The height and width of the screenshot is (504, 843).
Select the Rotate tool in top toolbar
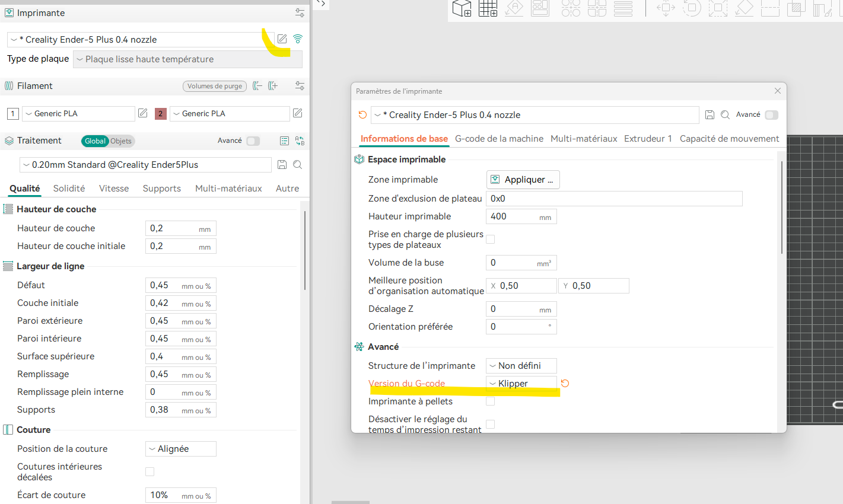point(692,8)
